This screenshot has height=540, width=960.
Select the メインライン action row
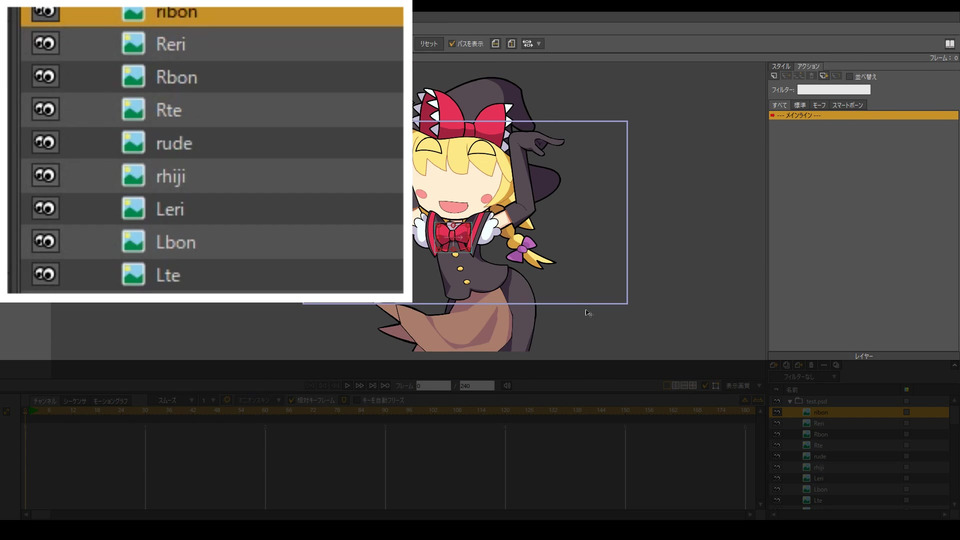point(863,115)
